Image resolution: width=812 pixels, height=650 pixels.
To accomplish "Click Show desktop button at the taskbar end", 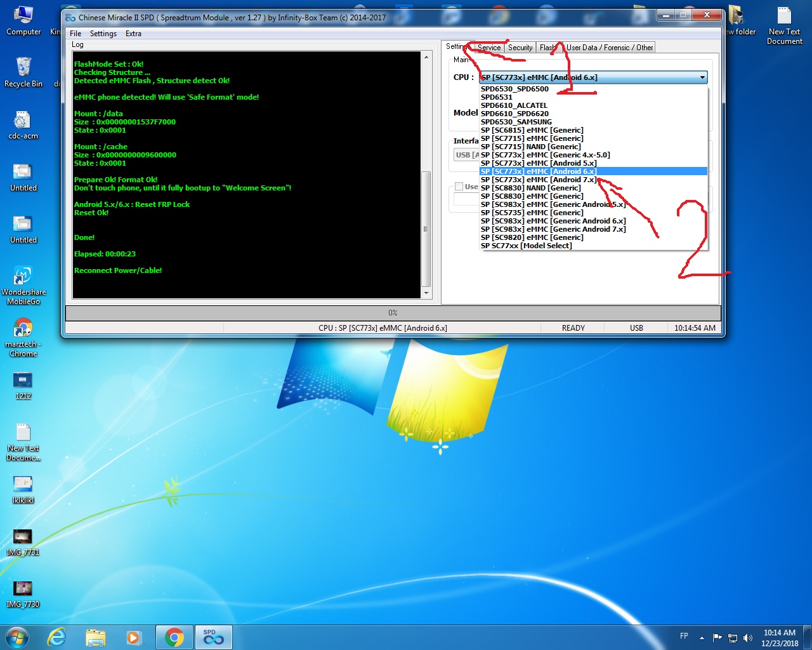I will [x=808, y=638].
